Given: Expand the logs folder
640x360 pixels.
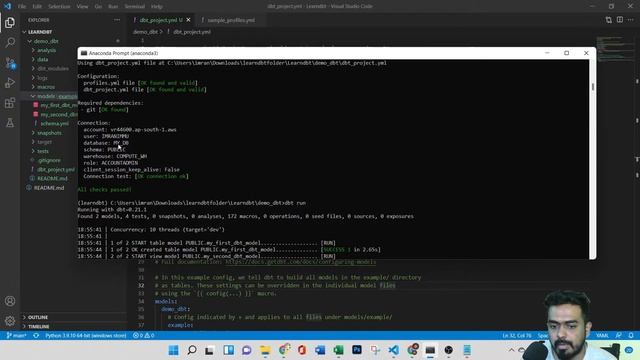Looking at the screenshot, I should [42, 78].
